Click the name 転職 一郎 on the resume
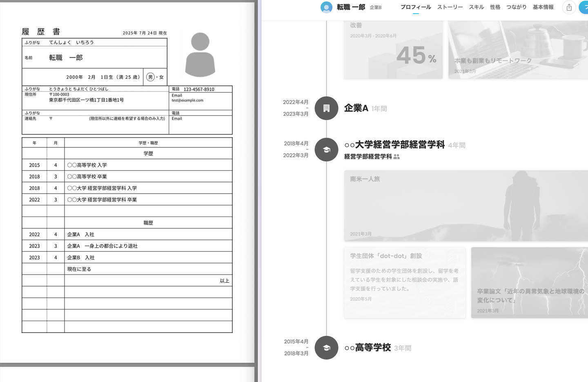The width and height of the screenshot is (588, 382). (66, 58)
